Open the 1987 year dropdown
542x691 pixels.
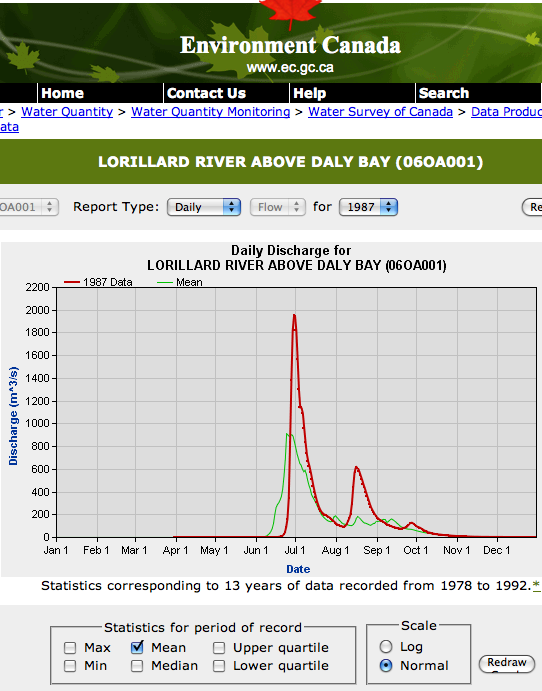point(368,207)
